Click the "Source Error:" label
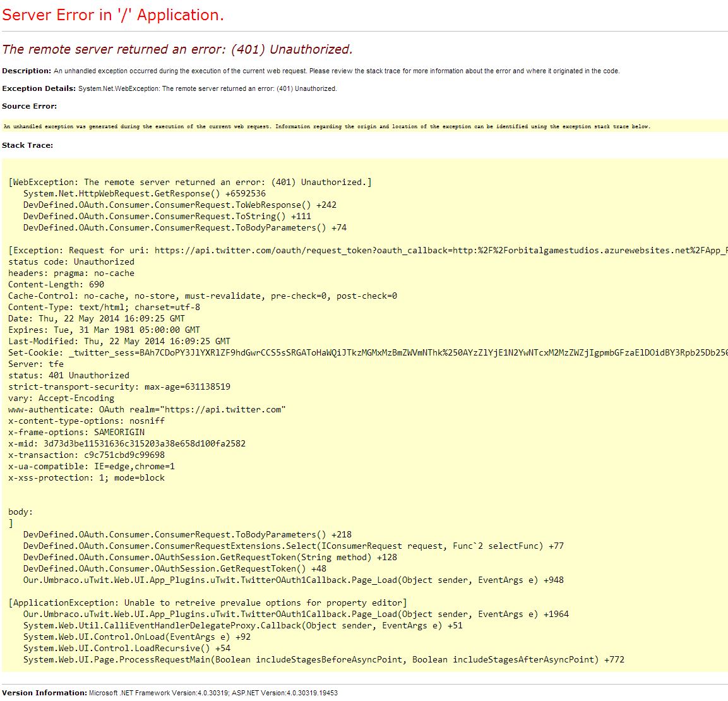Screen dimensions: 728x701 [29, 106]
